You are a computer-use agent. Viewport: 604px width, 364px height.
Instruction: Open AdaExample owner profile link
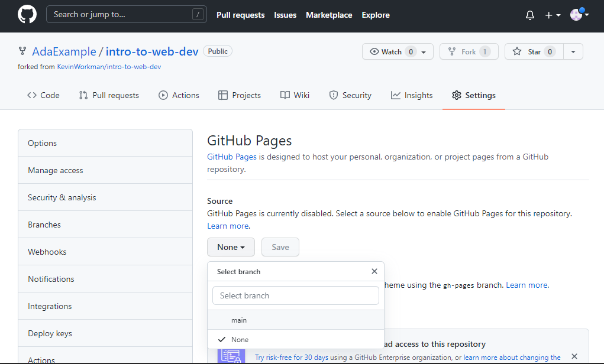[64, 51]
